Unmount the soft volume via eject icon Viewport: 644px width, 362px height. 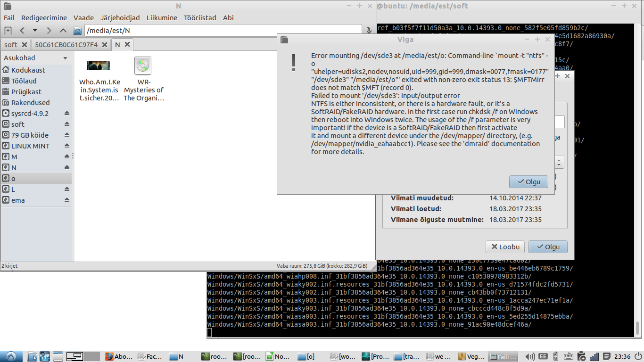[x=67, y=124]
